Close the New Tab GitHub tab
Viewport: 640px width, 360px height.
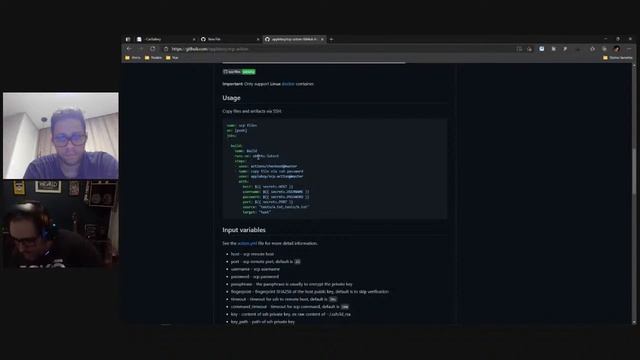[258, 39]
